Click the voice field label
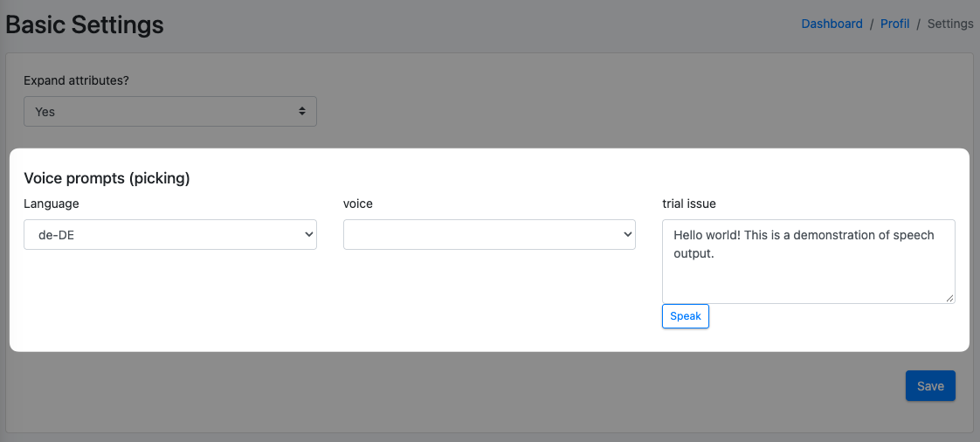 pyautogui.click(x=358, y=204)
